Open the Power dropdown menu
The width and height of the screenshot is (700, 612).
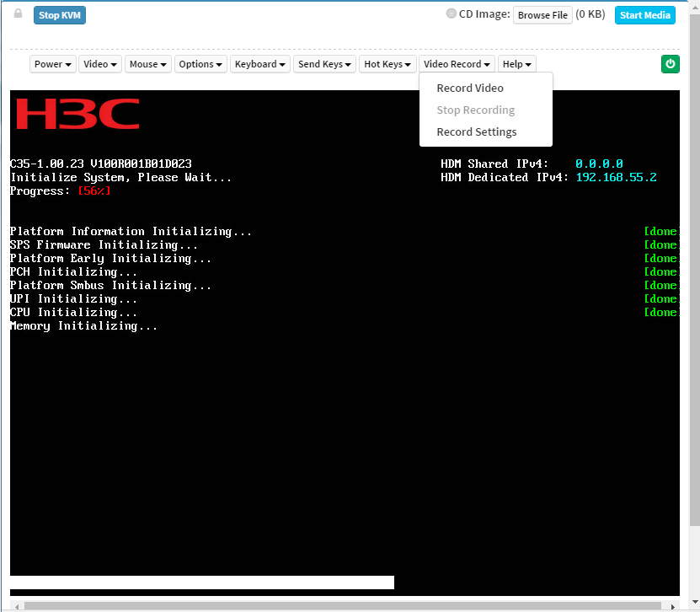coord(53,64)
